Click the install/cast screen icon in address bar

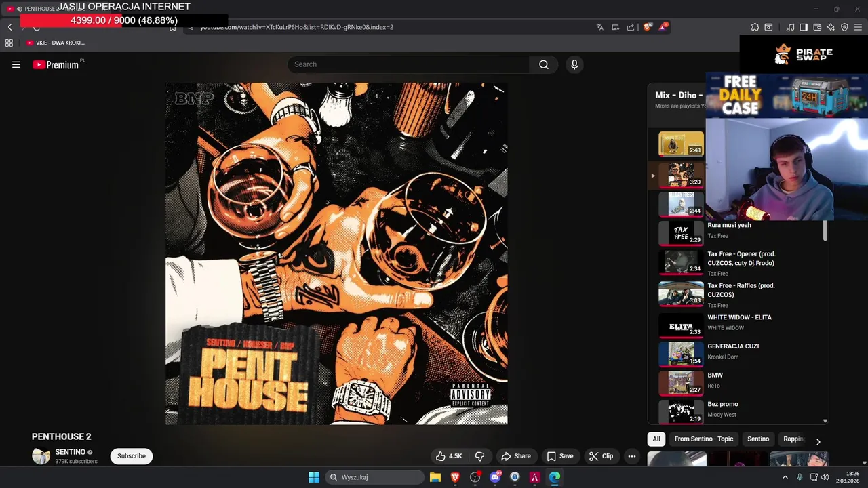click(615, 27)
